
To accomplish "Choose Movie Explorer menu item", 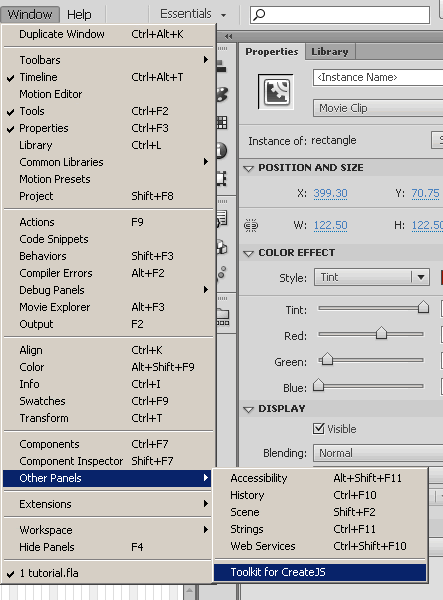I will [107, 307].
